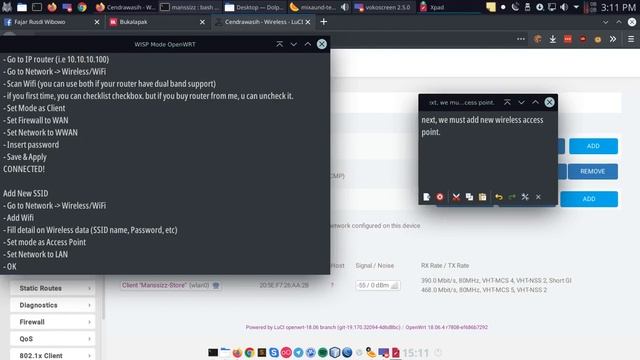This screenshot has width=640, height=360.
Task: Close the Bukalapak tab
Action: [202, 22]
